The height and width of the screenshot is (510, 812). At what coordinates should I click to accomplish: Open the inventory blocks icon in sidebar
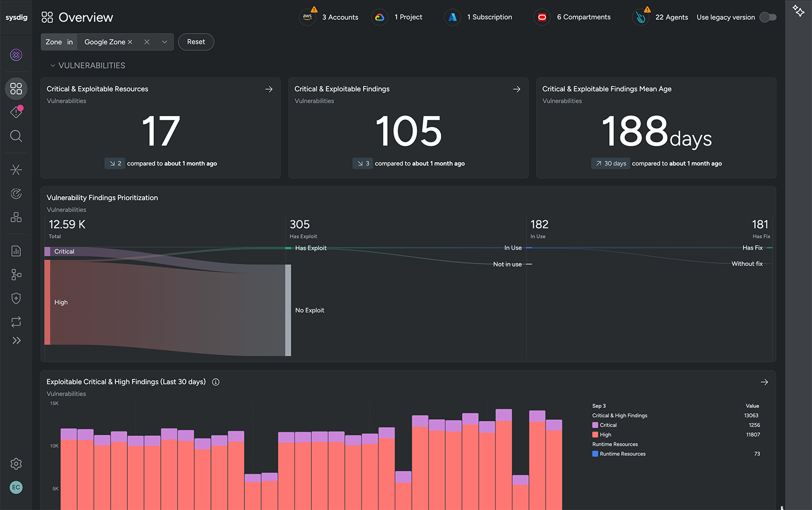[x=16, y=217]
